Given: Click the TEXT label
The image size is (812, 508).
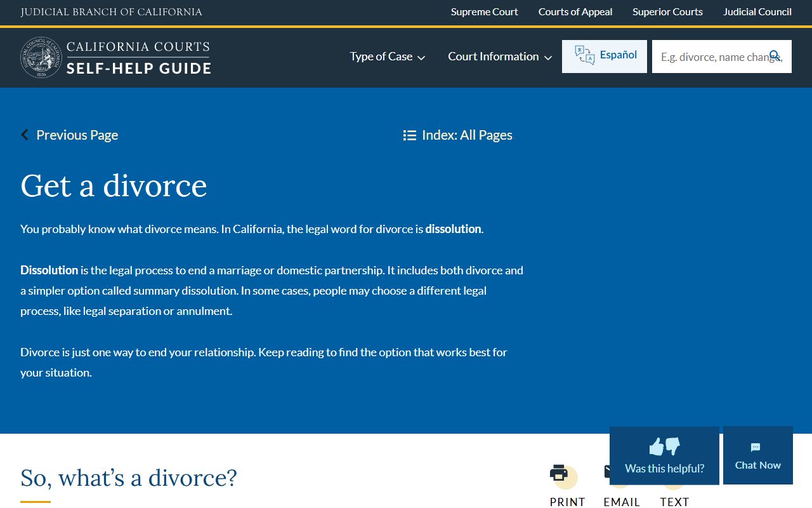Looking at the screenshot, I should (x=674, y=502).
